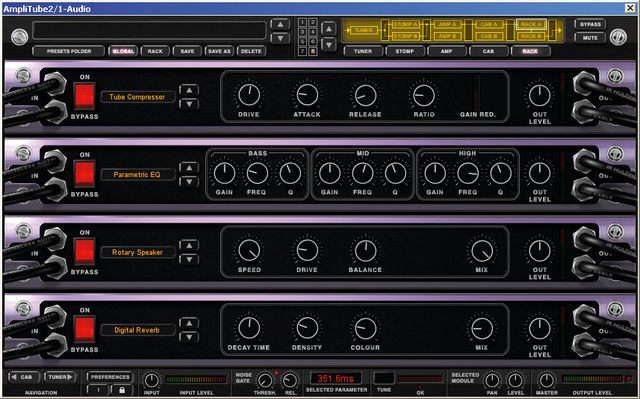This screenshot has width=640, height=399.
Task: Click up arrow next to Tube Compressor
Action: [189, 90]
